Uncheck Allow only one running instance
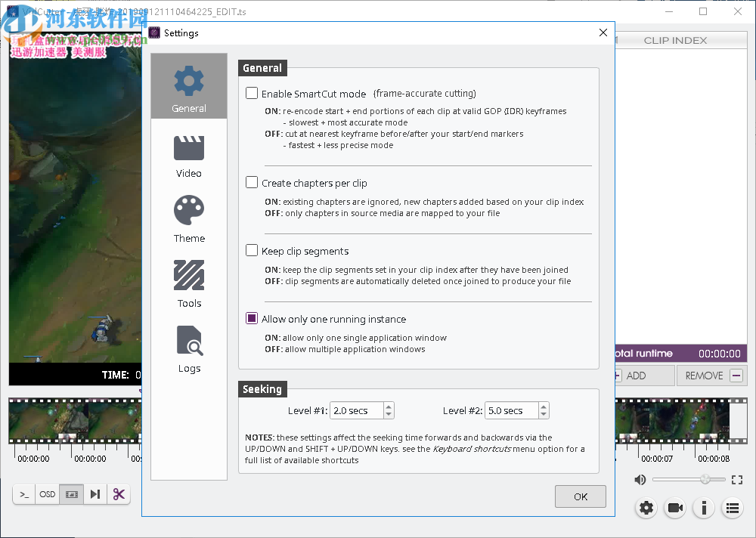 (x=252, y=318)
